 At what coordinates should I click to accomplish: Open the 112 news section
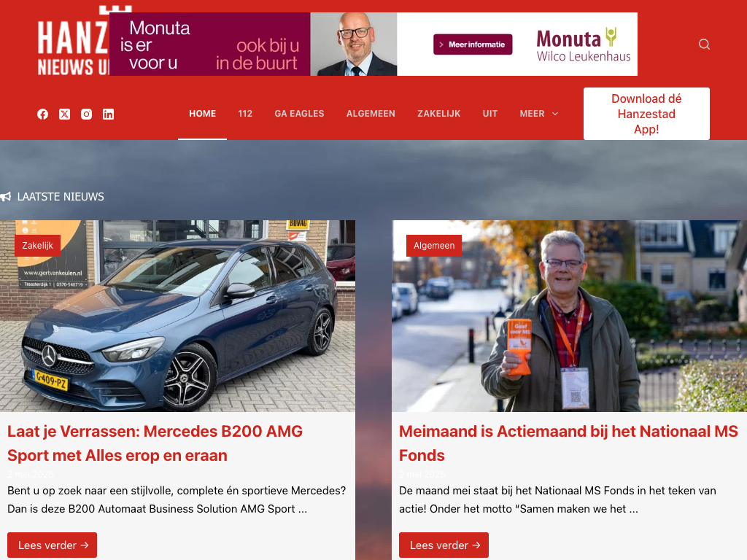click(x=245, y=114)
